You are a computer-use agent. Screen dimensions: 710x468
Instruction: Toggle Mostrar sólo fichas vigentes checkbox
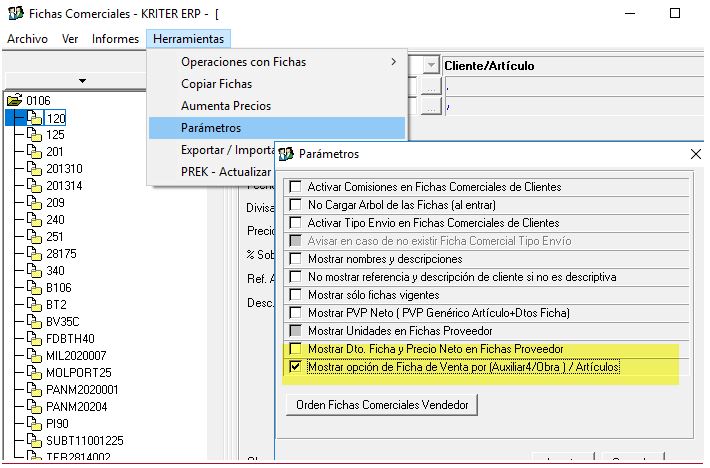(x=295, y=295)
